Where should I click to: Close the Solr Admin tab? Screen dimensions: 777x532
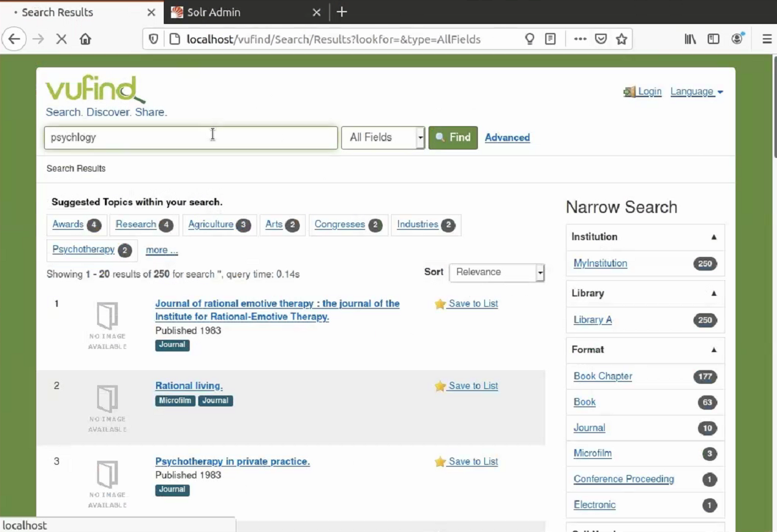tap(317, 12)
